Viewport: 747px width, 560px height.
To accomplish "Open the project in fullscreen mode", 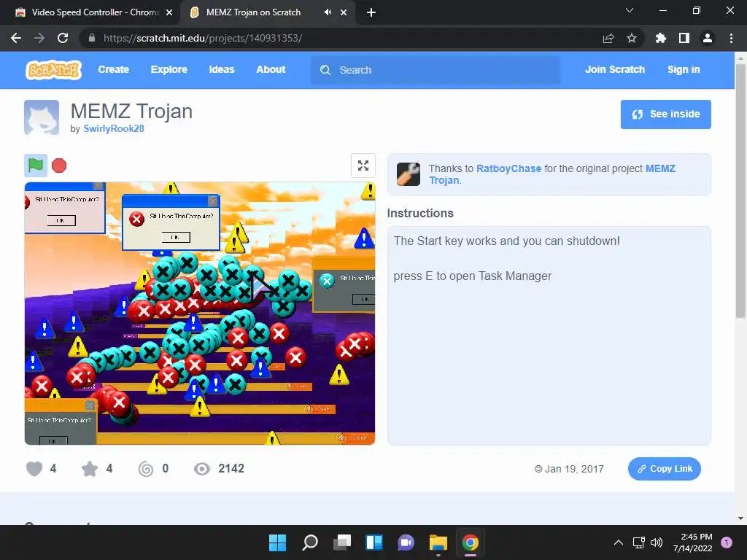I will click(x=363, y=166).
